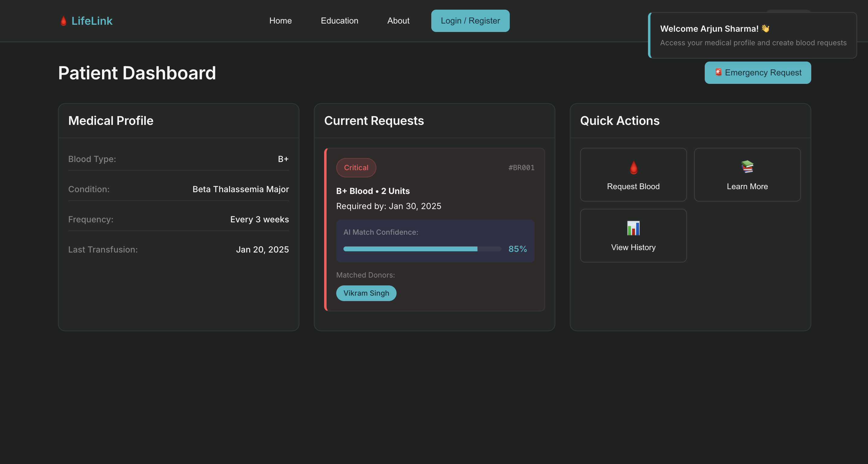
Task: Click the bar chart View History icon
Action: tap(633, 228)
